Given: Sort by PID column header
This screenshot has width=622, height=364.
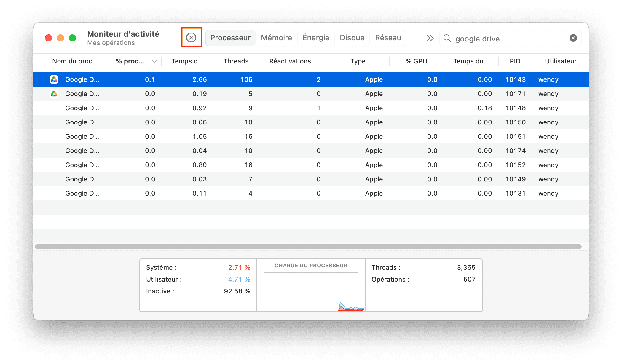Looking at the screenshot, I should coord(515,61).
